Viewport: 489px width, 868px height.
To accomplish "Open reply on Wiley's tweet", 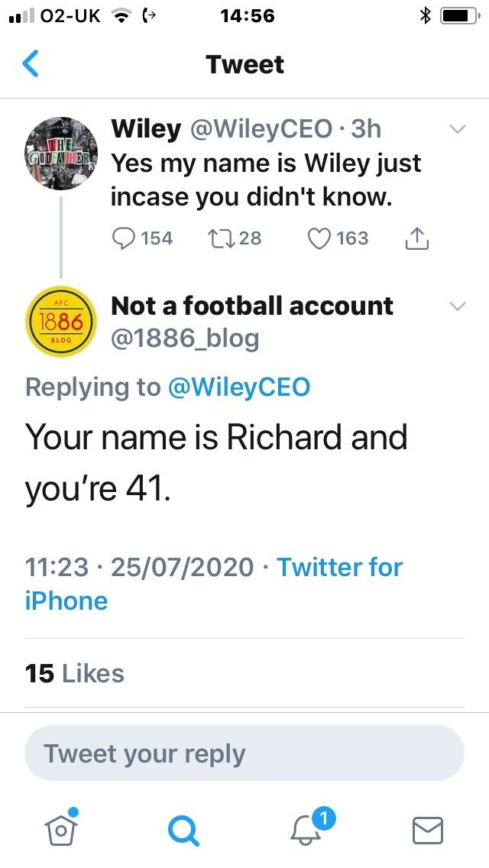I will (124, 238).
